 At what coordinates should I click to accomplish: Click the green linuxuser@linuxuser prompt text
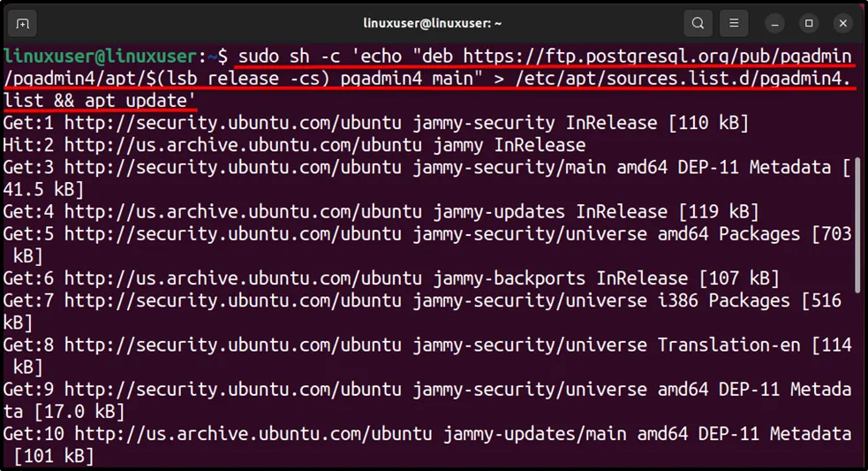point(101,57)
